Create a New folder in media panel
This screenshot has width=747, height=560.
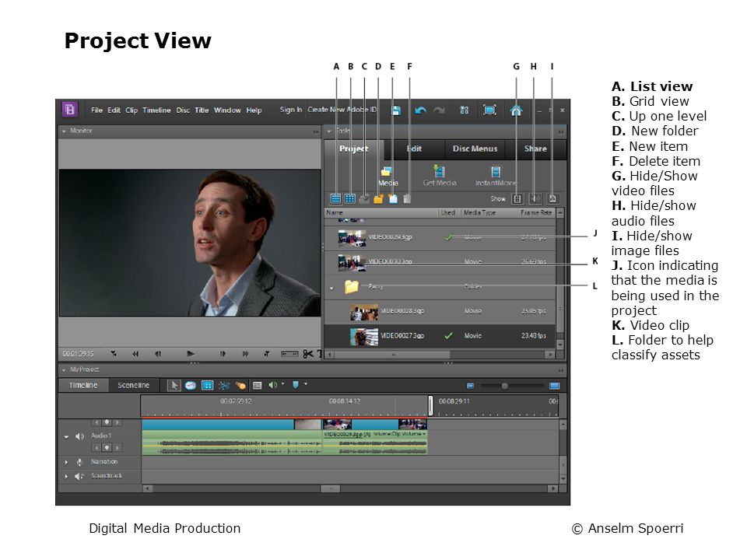(378, 199)
